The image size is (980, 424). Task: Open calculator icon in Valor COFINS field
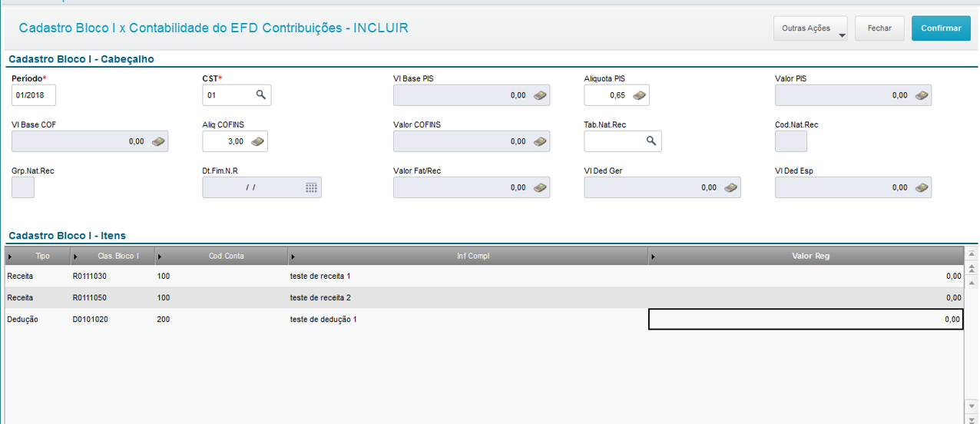[541, 141]
